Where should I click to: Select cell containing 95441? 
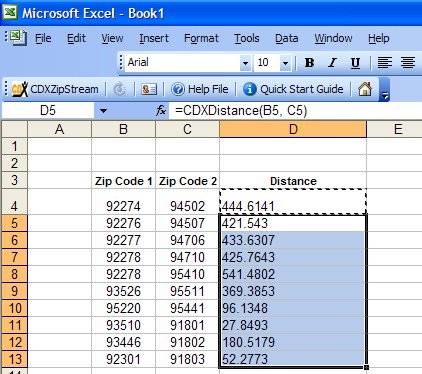coord(187,308)
